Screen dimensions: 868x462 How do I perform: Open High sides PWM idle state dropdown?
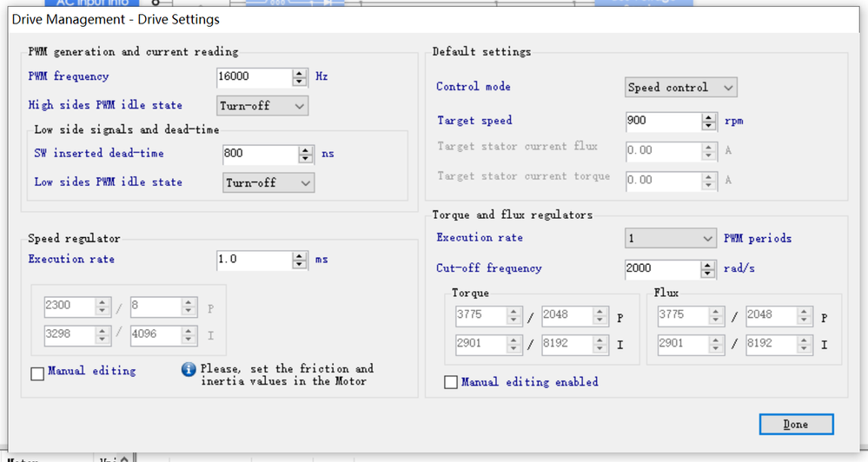pos(262,106)
